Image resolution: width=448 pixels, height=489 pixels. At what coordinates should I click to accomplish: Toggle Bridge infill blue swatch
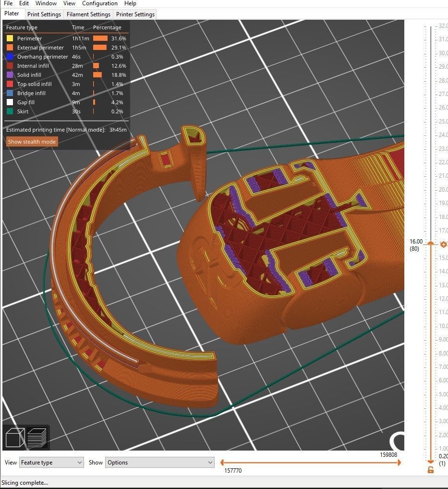pos(10,93)
